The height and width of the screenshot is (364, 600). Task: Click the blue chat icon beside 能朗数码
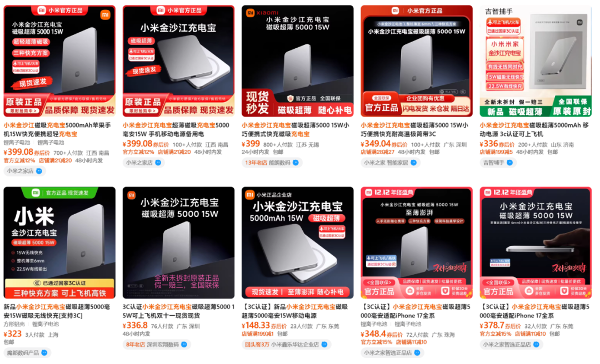pos(296,163)
